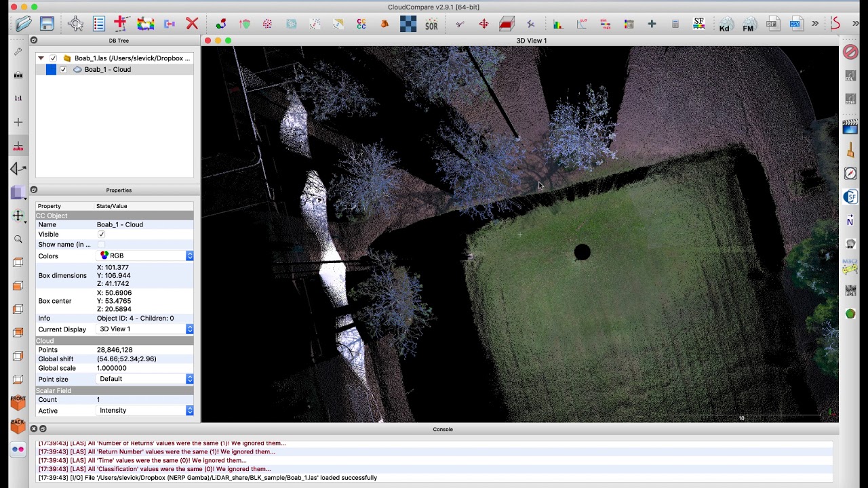
Task: Click the Kd-tree plugin icon
Action: (726, 24)
